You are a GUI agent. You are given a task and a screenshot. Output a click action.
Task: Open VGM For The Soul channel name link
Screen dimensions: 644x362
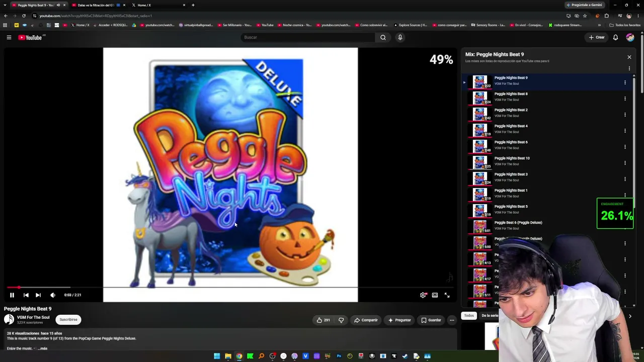click(33, 317)
